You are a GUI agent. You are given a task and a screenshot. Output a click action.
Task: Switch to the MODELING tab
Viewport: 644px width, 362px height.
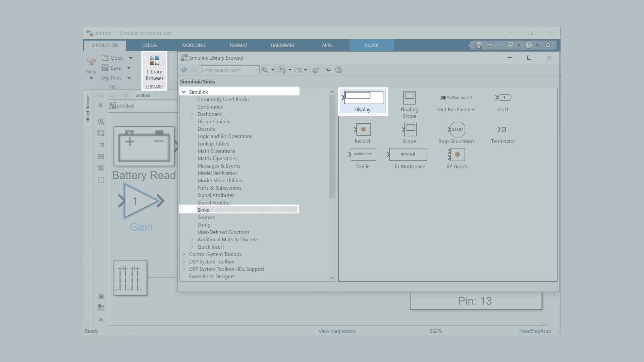[194, 45]
